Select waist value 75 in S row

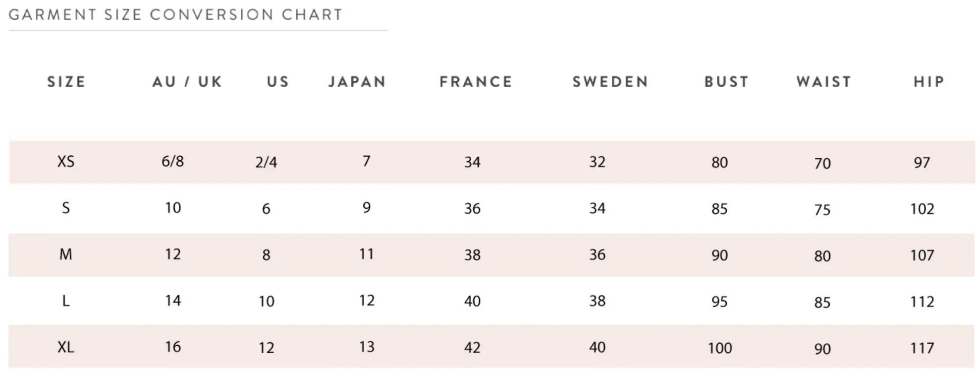[x=822, y=210]
